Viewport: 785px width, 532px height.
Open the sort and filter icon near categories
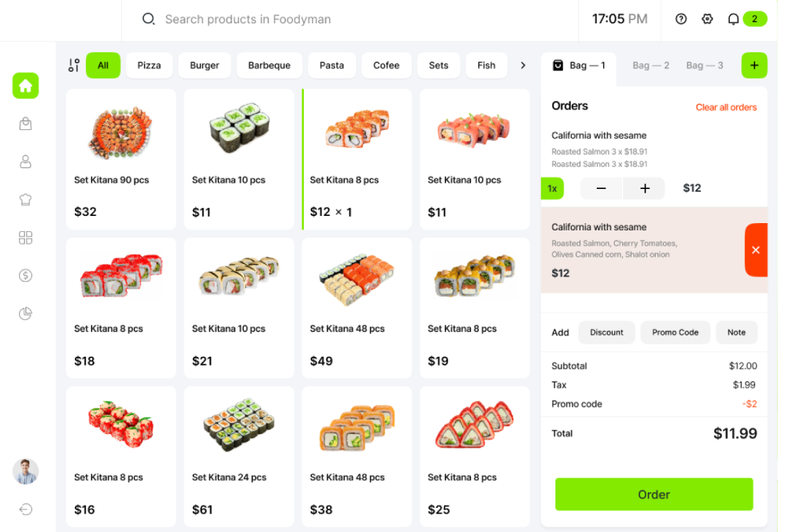pyautogui.click(x=73, y=65)
